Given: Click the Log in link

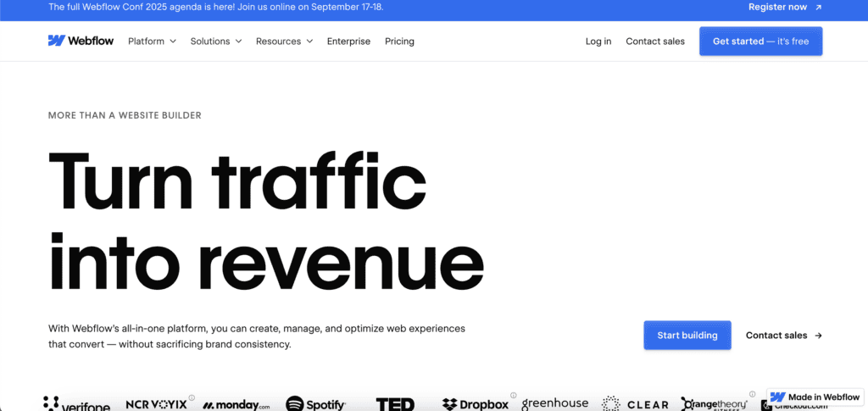Looking at the screenshot, I should (598, 41).
